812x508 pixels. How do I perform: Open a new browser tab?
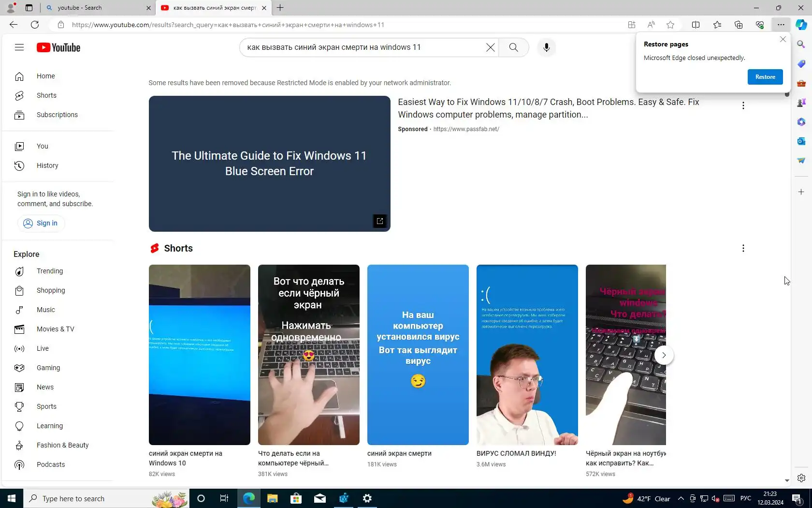click(x=280, y=8)
